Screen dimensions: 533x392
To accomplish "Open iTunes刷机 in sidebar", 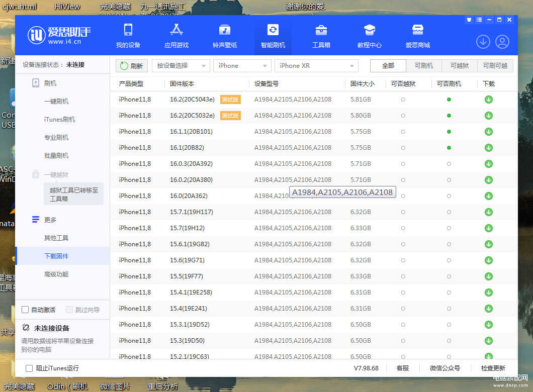I will coord(59,119).
